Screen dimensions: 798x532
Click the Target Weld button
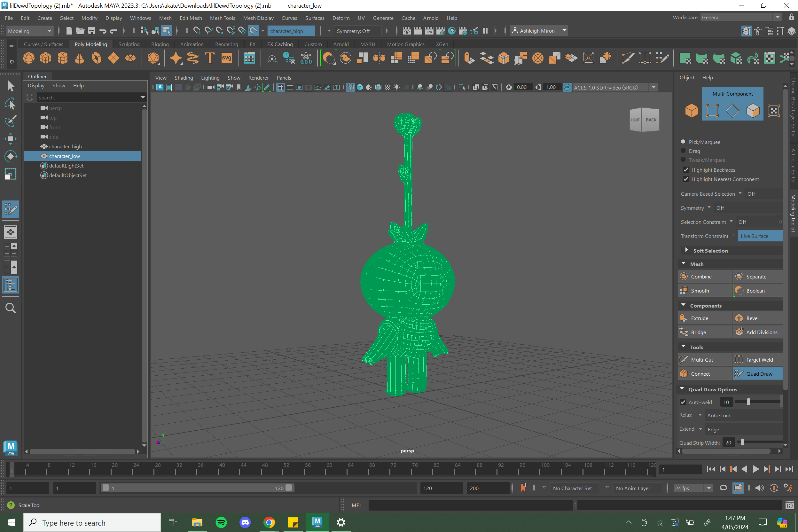click(x=758, y=360)
